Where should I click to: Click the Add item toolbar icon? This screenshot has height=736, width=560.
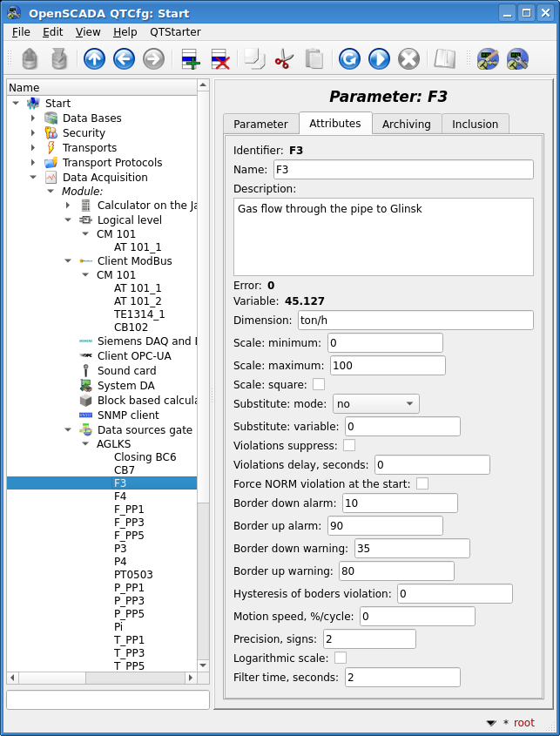pyautogui.click(x=191, y=59)
